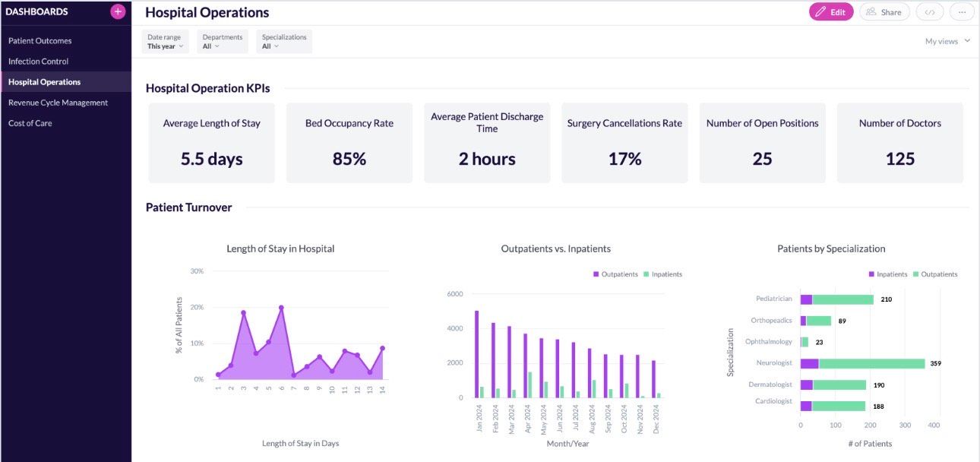
Task: Toggle Inpatients legend in Patients by Specialization
Action: [x=887, y=274]
